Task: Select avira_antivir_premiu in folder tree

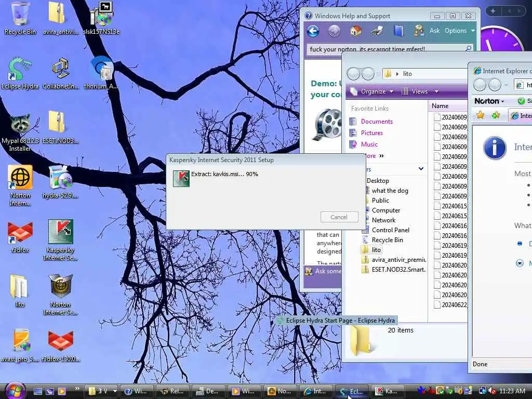Action: point(394,260)
